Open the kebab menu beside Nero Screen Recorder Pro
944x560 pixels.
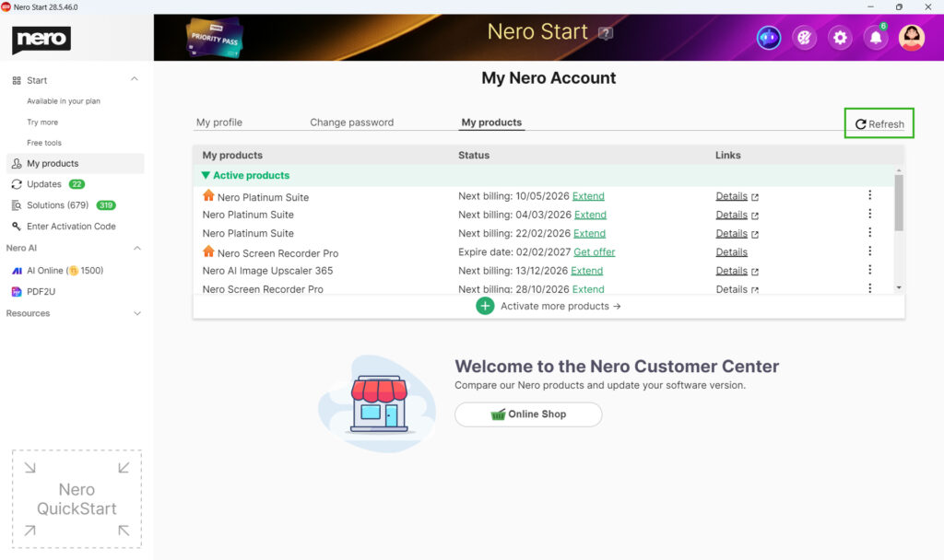point(869,251)
